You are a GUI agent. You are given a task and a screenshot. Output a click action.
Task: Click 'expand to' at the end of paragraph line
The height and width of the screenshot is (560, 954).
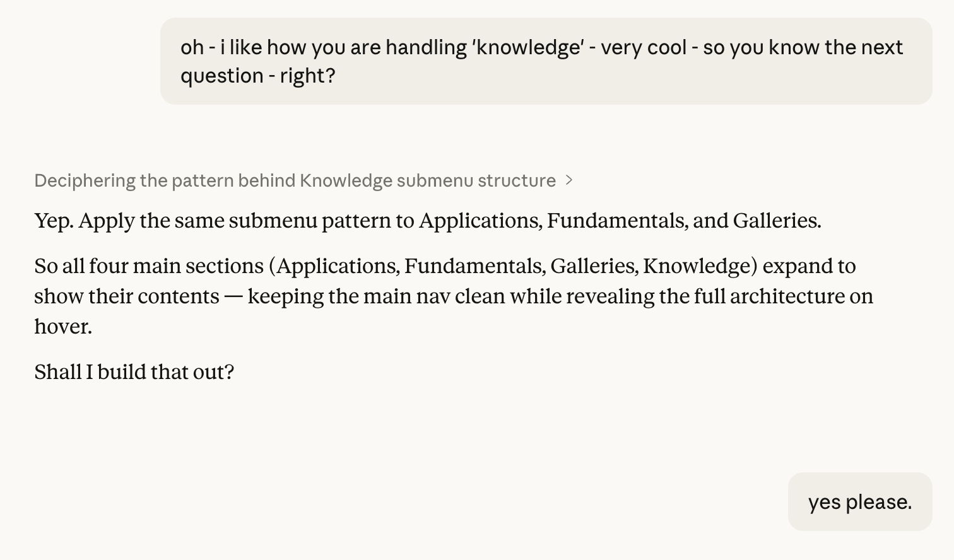(x=809, y=266)
